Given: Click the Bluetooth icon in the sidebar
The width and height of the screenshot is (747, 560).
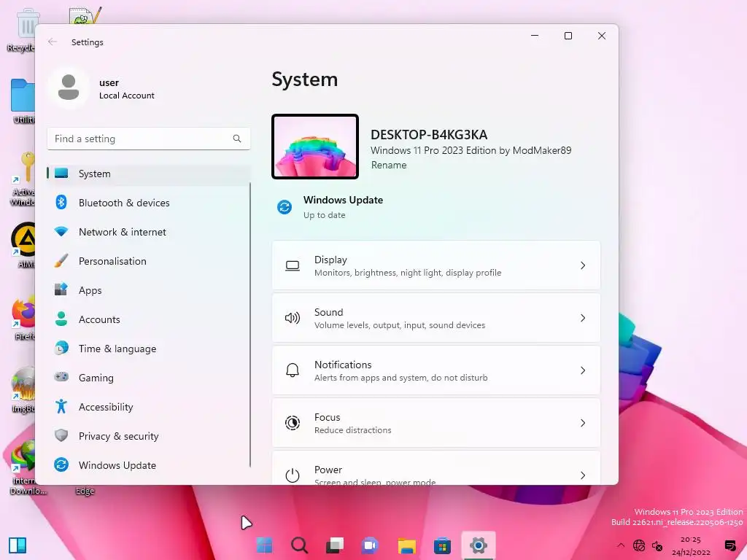Looking at the screenshot, I should [61, 203].
